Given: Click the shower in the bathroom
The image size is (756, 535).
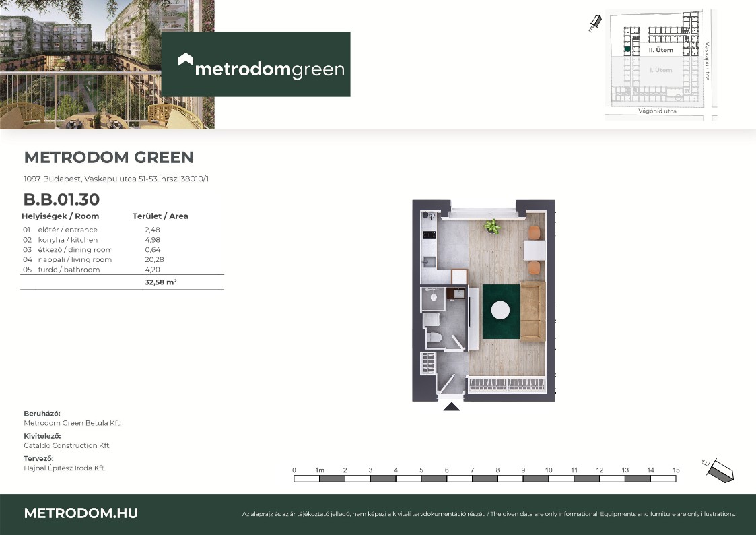Looking at the screenshot, I should [433, 298].
